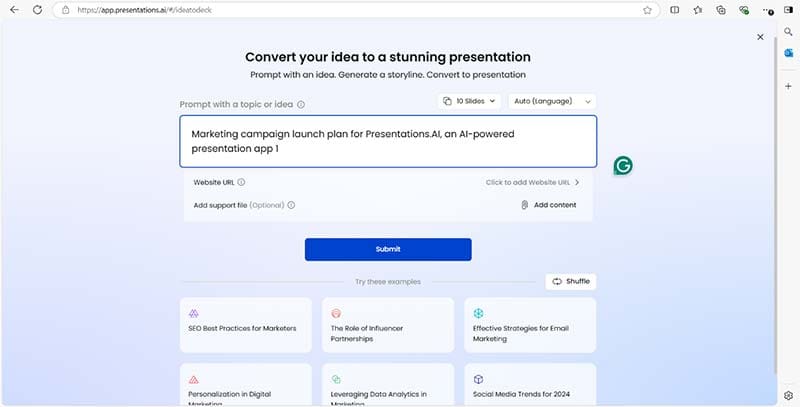The height and width of the screenshot is (407, 800).
Task: Close the idea-to-deck dialog with X
Action: pos(760,37)
